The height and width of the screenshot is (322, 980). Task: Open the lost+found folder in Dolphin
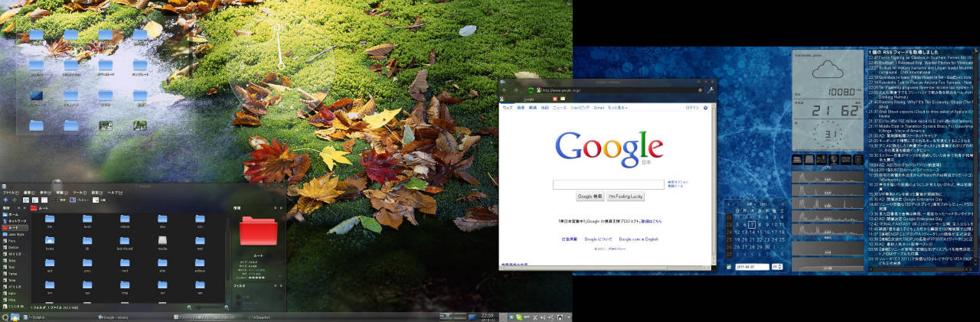pyautogui.click(x=125, y=243)
